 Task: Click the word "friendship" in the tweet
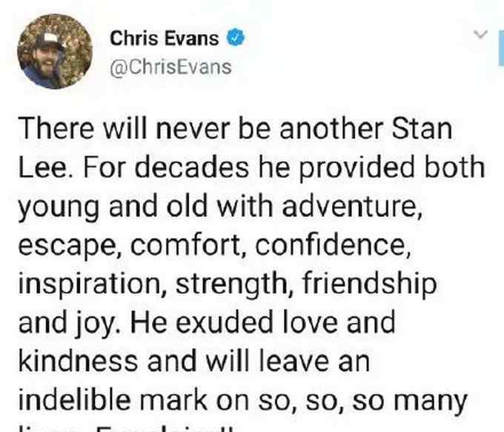(x=369, y=285)
